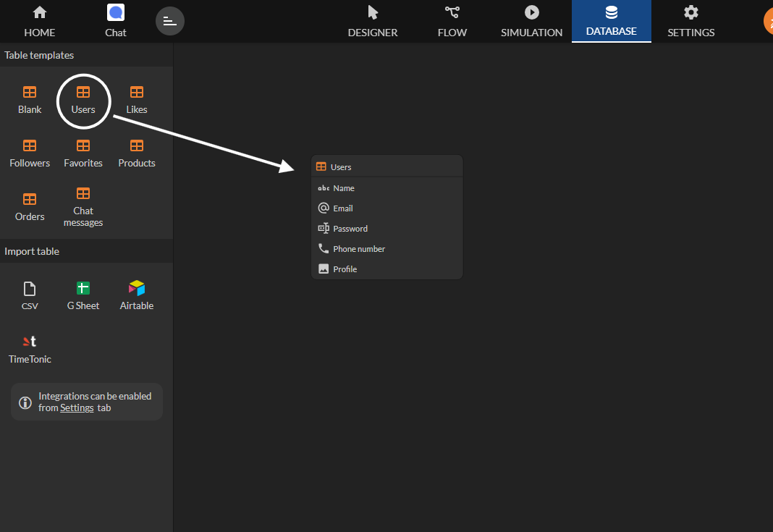Import a table from Airtable
773x532 pixels.
[137, 296]
